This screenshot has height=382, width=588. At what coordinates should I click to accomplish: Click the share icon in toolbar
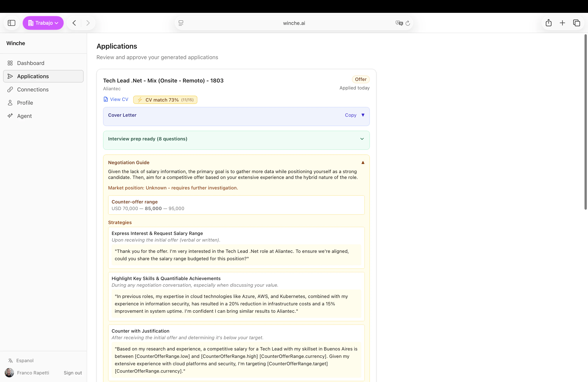pyautogui.click(x=549, y=23)
